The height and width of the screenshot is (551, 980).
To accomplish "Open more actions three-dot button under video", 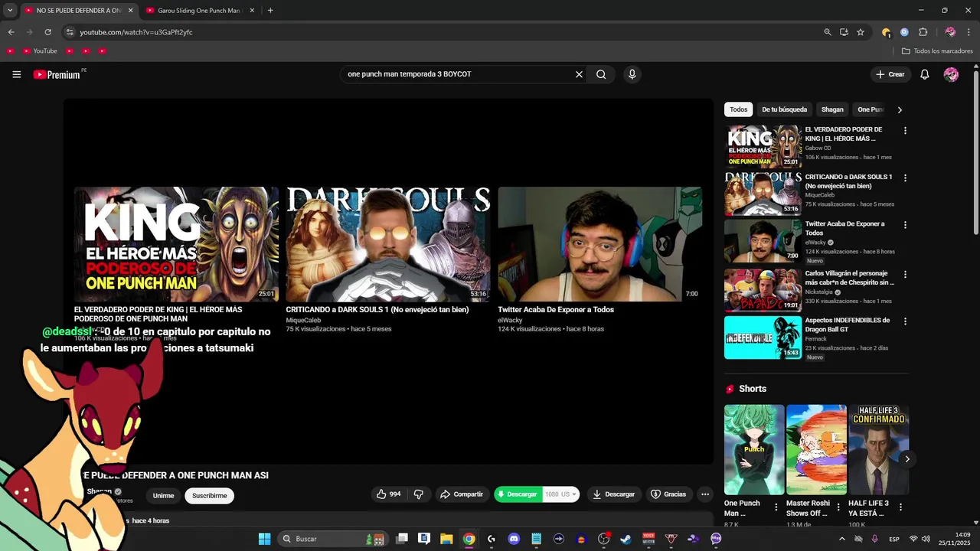I will click(x=705, y=494).
